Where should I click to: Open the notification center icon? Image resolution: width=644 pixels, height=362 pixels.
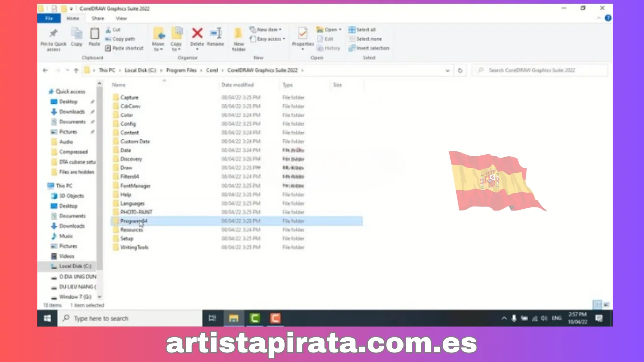(599, 318)
